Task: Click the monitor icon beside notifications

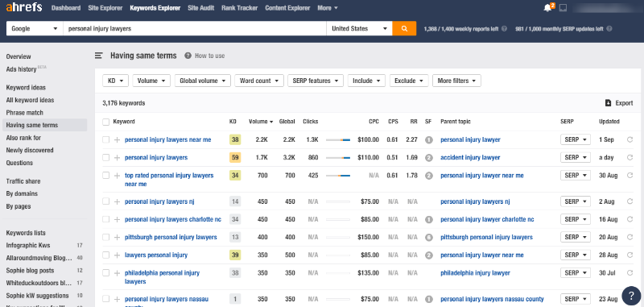Action: (563, 8)
